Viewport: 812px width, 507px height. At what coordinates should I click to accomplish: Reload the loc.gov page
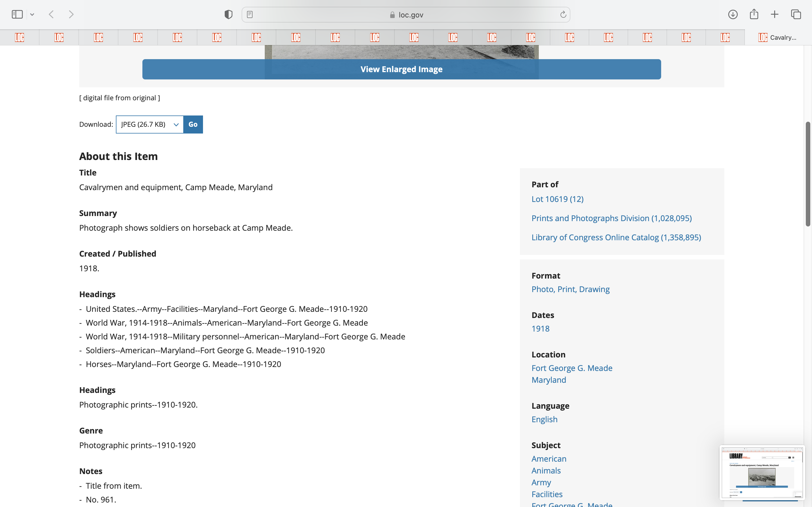tap(563, 14)
